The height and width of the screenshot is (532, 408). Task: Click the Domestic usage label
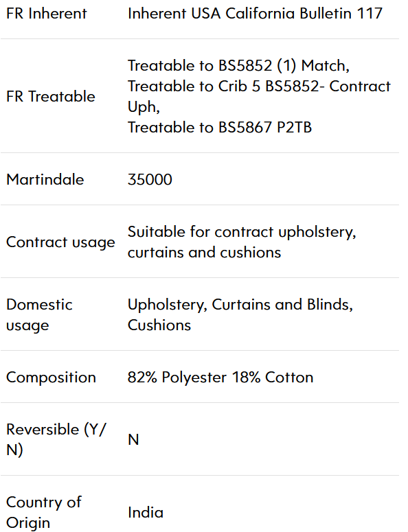(x=39, y=315)
